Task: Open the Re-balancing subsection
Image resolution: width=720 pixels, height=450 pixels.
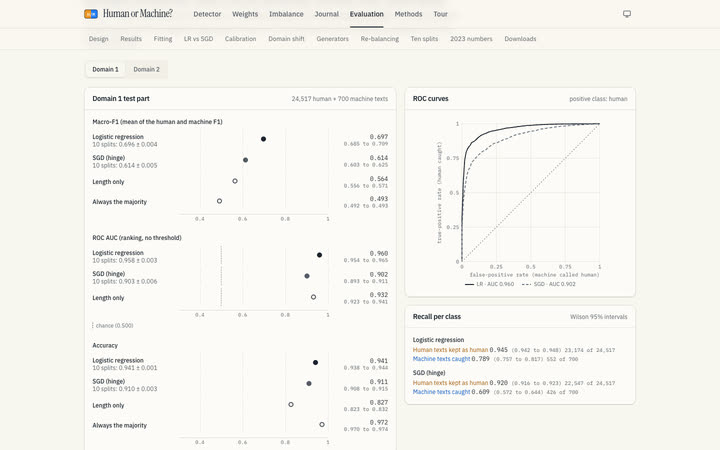Action: (x=380, y=39)
